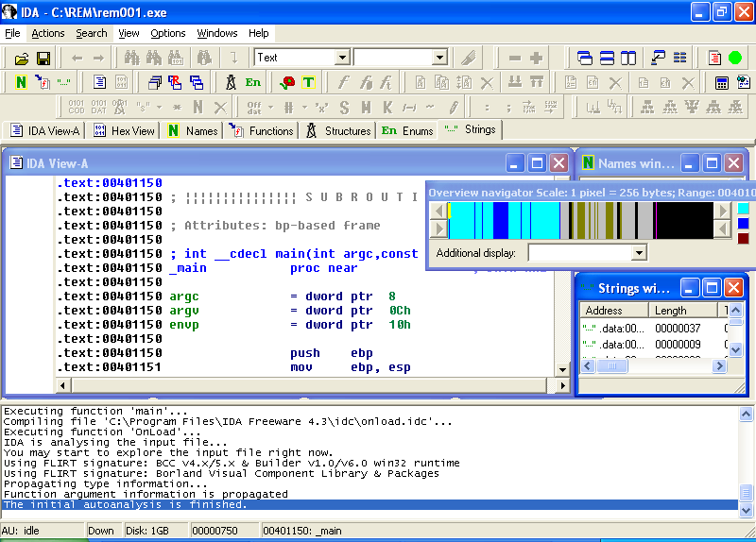The height and width of the screenshot is (542, 756).
Task: Open Segments window stacked-windows icon
Action: (154, 82)
